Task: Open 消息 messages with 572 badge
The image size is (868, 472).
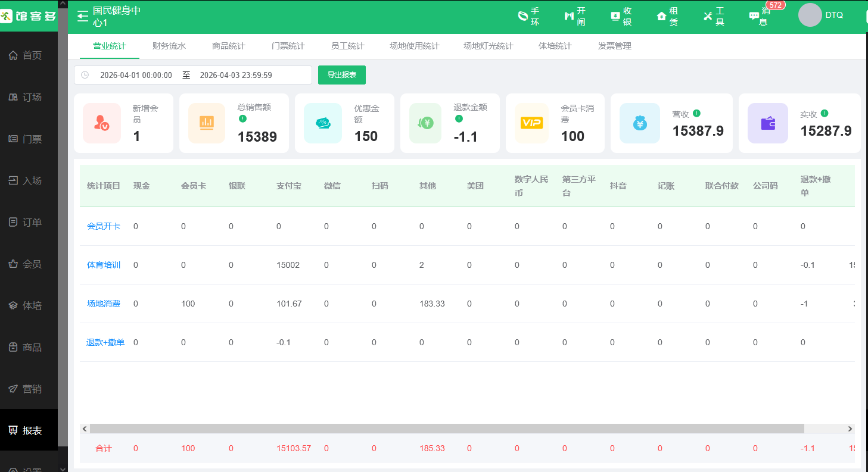Action: (759, 16)
